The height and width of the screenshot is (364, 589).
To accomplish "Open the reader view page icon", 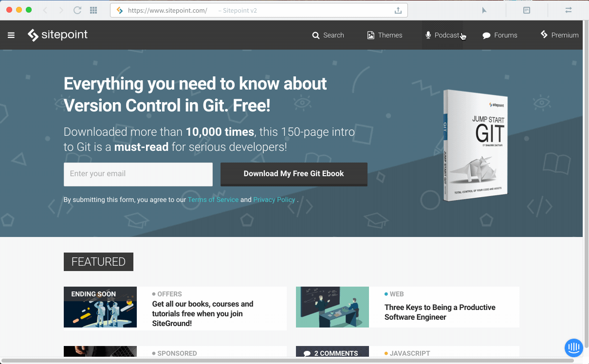I will 527,10.
